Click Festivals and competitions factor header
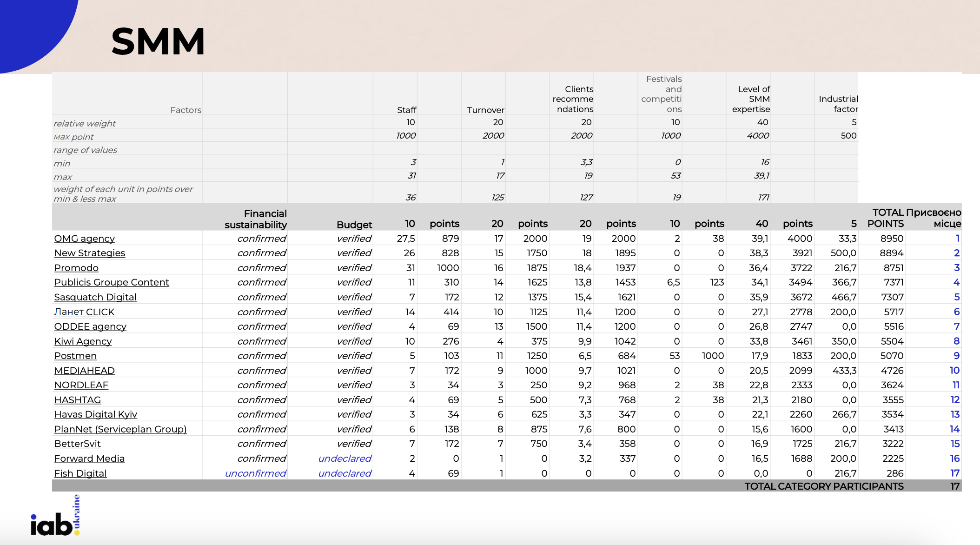The image size is (980, 545). click(661, 94)
